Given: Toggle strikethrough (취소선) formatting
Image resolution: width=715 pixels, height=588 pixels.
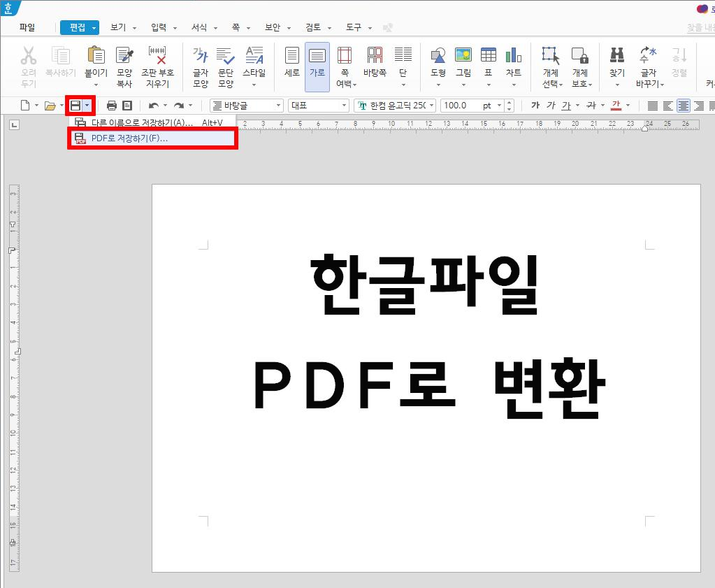Looking at the screenshot, I should [x=591, y=106].
